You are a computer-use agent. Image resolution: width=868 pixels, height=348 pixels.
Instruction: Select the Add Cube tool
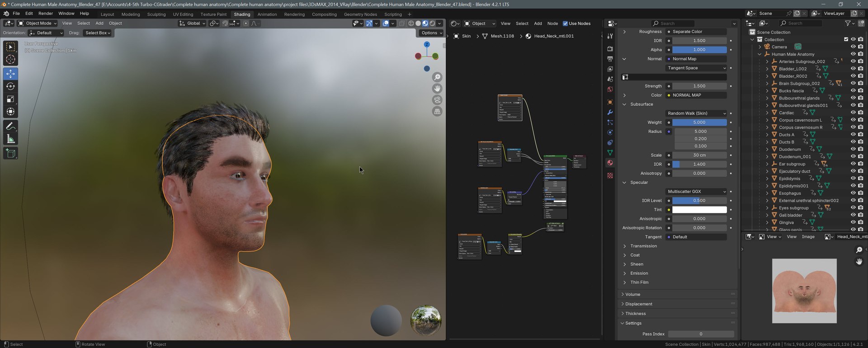coord(10,154)
